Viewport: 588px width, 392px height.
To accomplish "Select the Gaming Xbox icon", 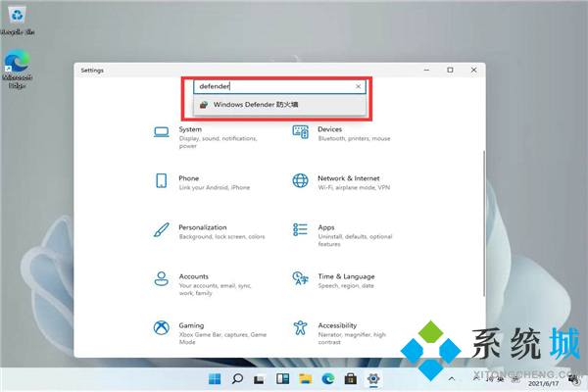I will (x=162, y=328).
